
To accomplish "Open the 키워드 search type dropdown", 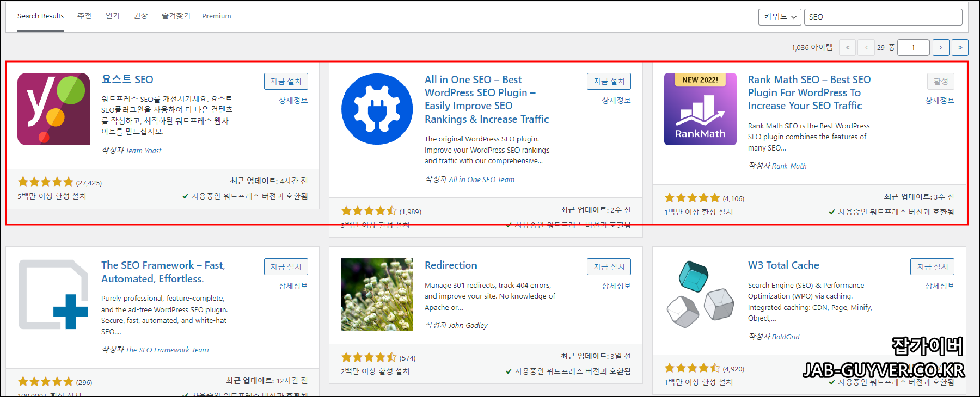I will tap(780, 17).
